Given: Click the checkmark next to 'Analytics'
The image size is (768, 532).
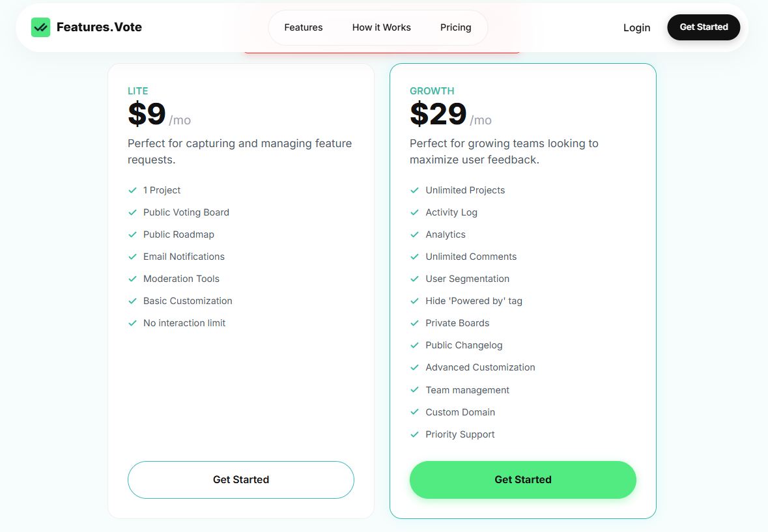Looking at the screenshot, I should click(x=414, y=234).
